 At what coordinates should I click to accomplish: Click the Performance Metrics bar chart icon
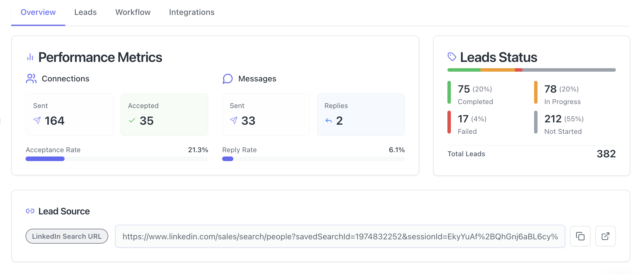[30, 57]
